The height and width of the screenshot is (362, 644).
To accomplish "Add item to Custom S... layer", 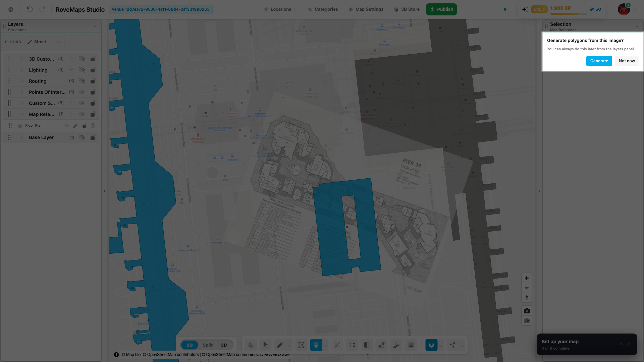I will click(71, 103).
